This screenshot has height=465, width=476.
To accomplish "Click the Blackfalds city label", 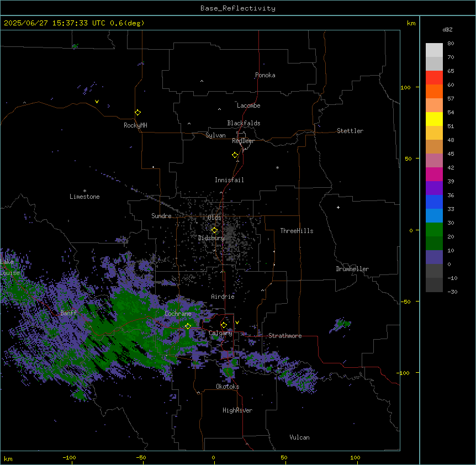I will 244,123.
